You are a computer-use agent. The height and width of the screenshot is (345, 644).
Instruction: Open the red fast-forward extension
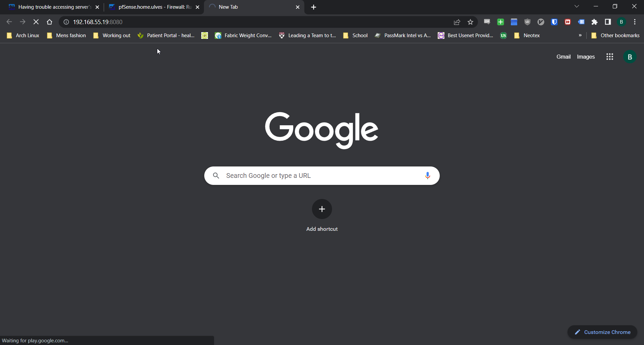pyautogui.click(x=568, y=22)
